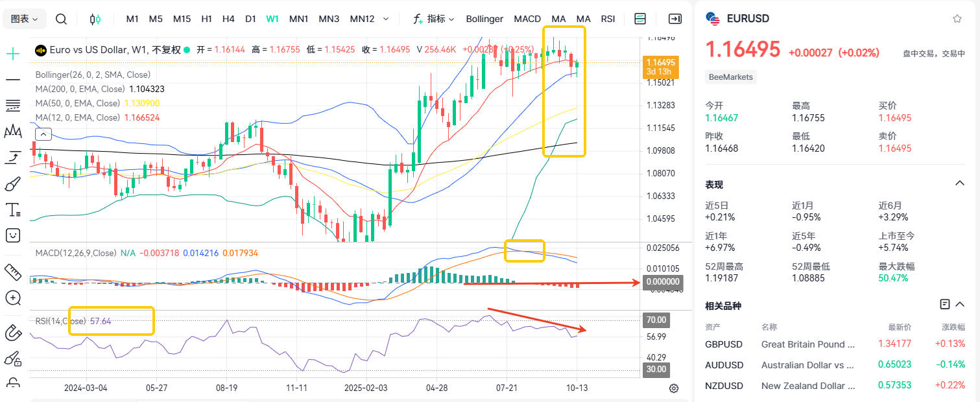Viewport: 980px width, 402px height.
Task: Open the 指标 indicators dropdown
Action: tap(434, 19)
